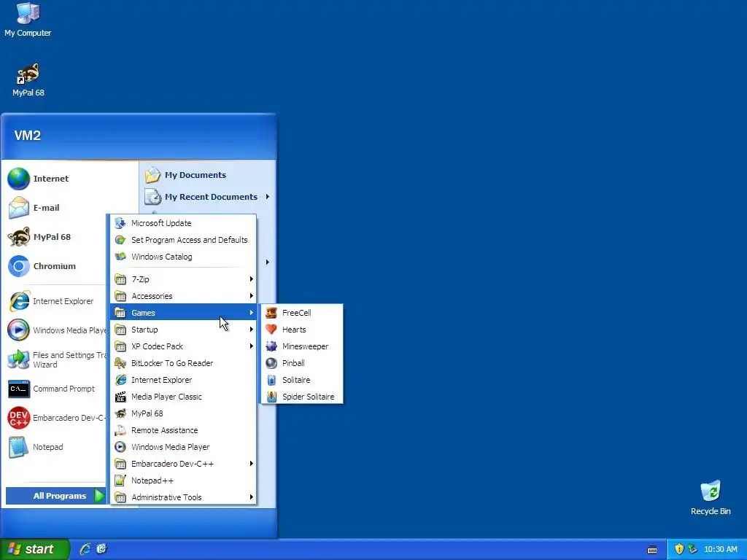Click the Solitaire card icon
This screenshot has width=747, height=560.
coord(271,380)
